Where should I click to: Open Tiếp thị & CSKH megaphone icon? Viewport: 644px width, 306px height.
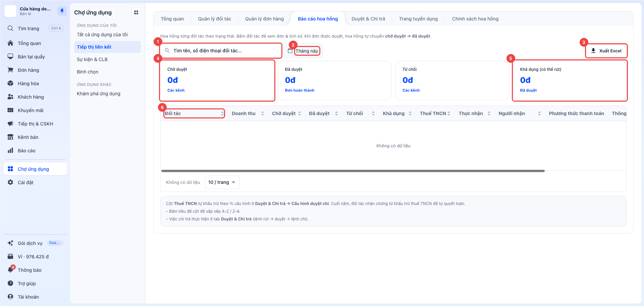(10, 124)
